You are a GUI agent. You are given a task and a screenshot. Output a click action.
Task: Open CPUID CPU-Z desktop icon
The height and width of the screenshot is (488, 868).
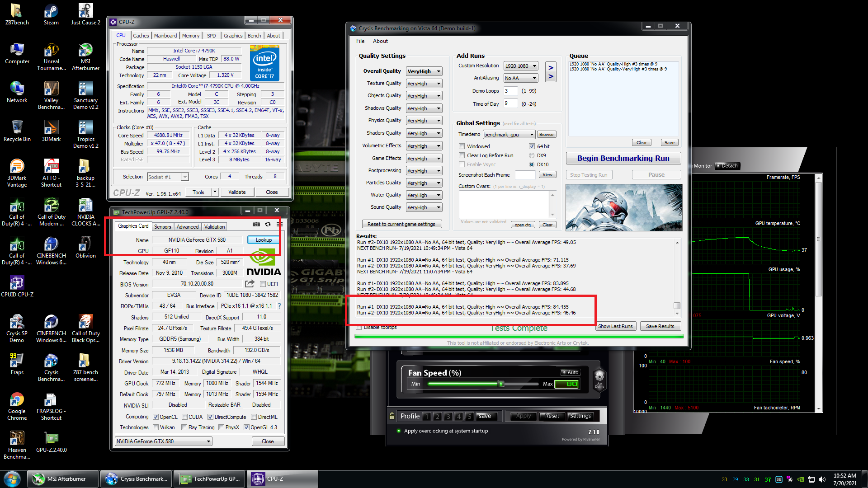[17, 287]
